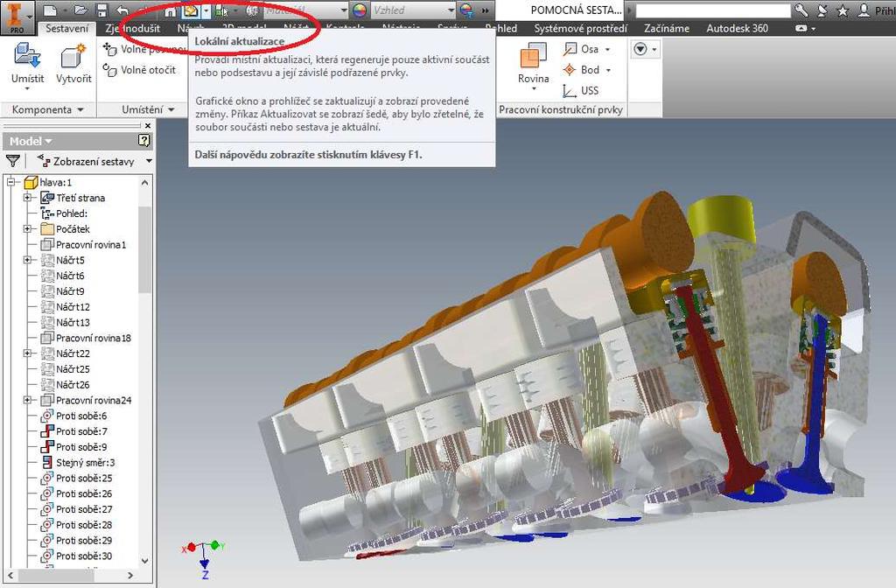Select Pracovní rovina18 tree item
The height and width of the screenshot is (588, 896).
point(86,338)
